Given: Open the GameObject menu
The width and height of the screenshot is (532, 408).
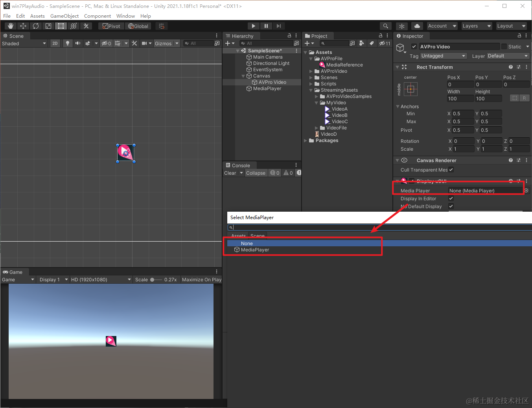Looking at the screenshot, I should point(64,16).
